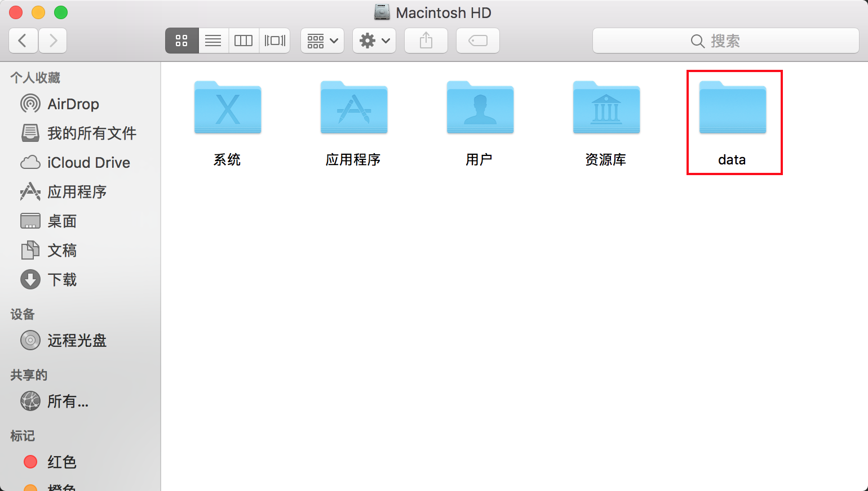Switch to Cover Flow view
Screen dimensions: 868x491
point(275,41)
